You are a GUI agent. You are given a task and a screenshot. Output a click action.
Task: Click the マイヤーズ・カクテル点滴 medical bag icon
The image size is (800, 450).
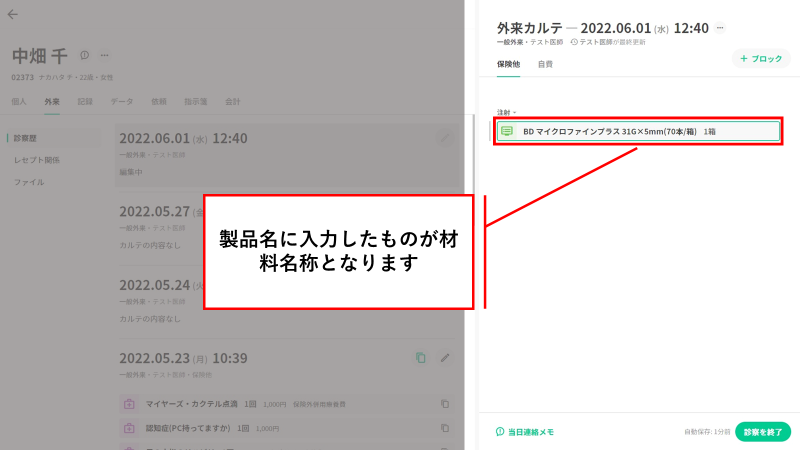tap(129, 404)
